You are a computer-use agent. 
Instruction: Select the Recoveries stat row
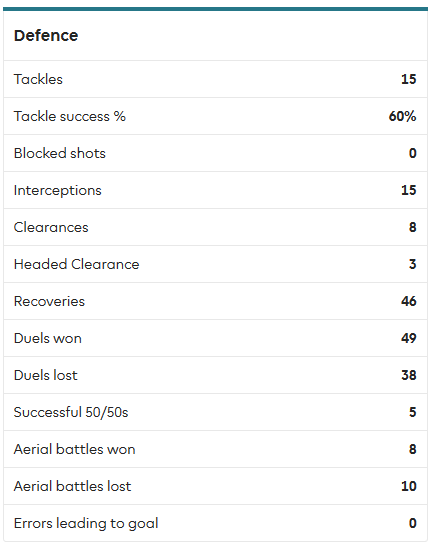pyautogui.click(x=215, y=301)
